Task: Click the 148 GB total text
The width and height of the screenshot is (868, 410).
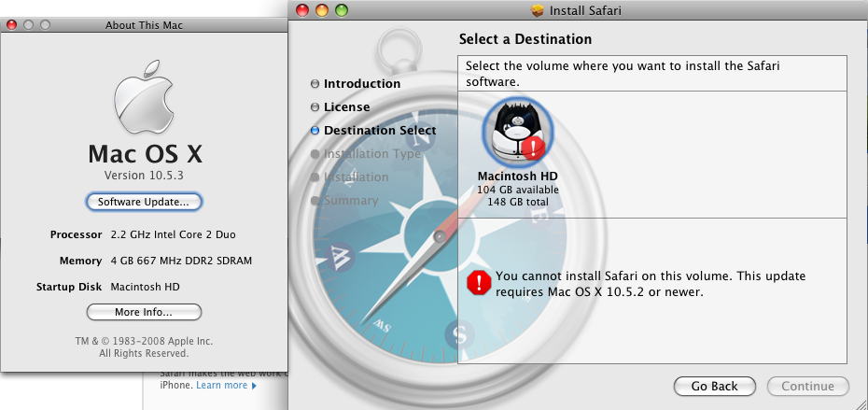Action: tap(518, 202)
